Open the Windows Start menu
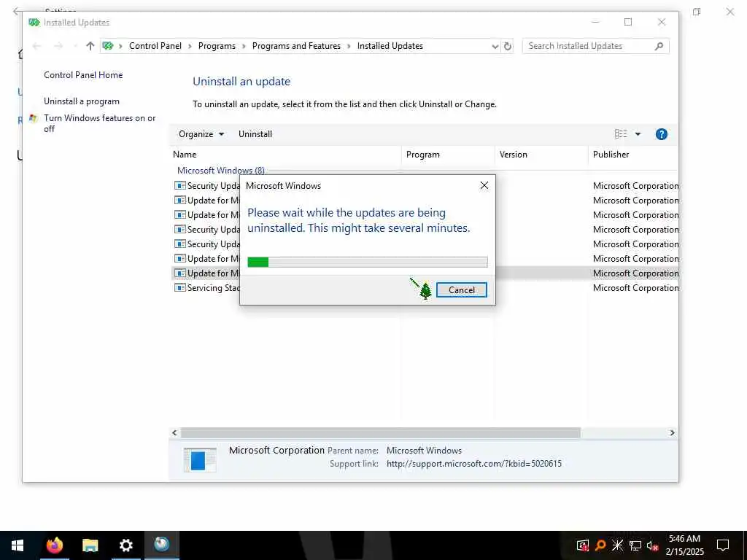Image resolution: width=747 pixels, height=560 pixels. point(18,545)
